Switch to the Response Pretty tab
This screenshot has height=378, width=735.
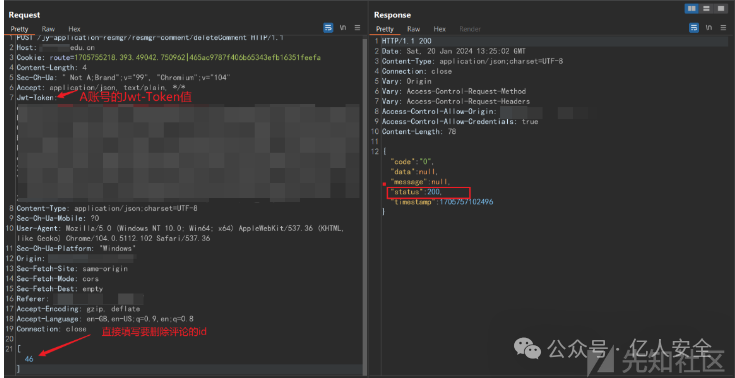point(385,29)
